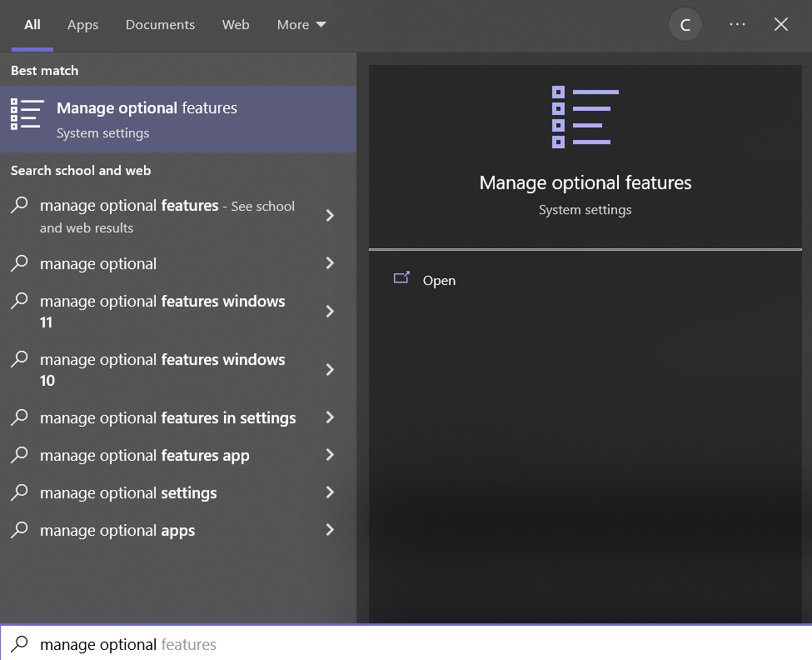
Task: Select 'manage optional features windows 11' suggestion
Action: 162,312
